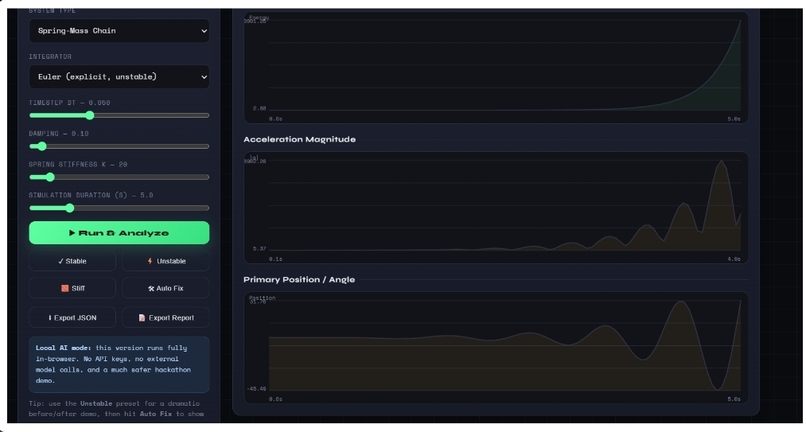Click the Auto Fix button
This screenshot has width=806, height=432.
(166, 288)
